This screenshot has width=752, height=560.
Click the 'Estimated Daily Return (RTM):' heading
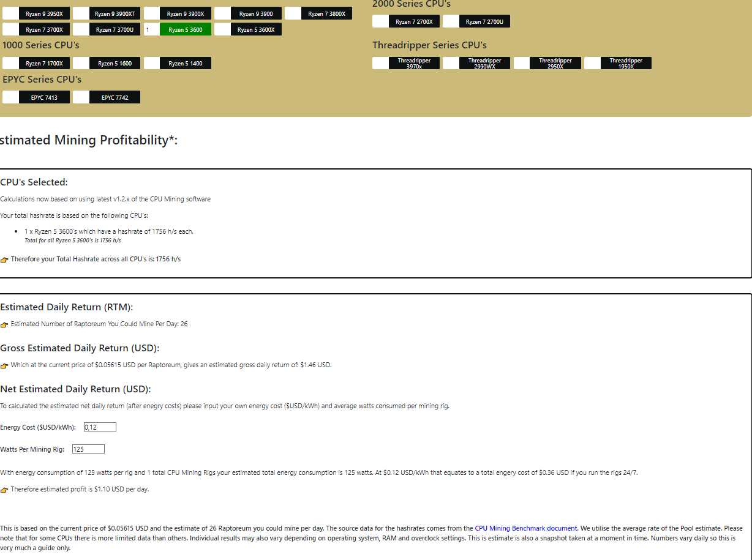(66, 307)
